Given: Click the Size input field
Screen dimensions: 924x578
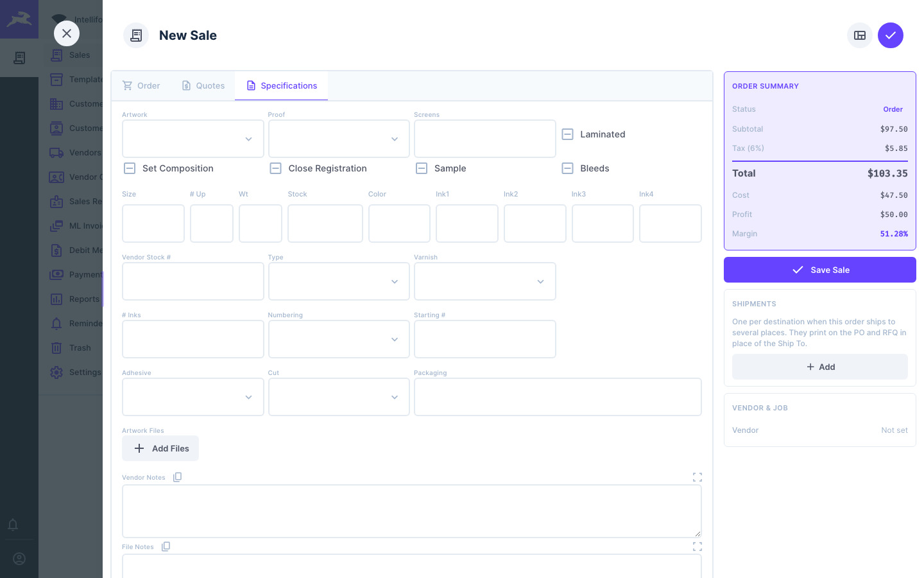Looking at the screenshot, I should pos(153,223).
